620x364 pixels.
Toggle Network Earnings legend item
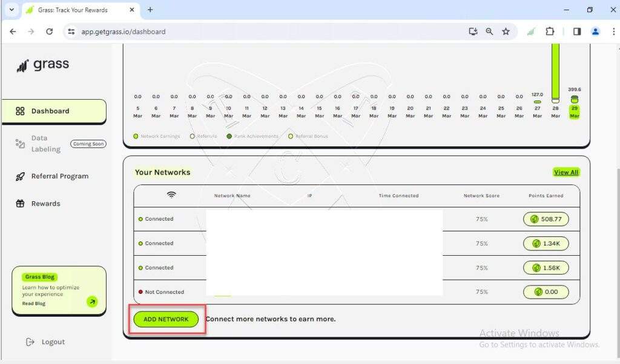point(157,136)
